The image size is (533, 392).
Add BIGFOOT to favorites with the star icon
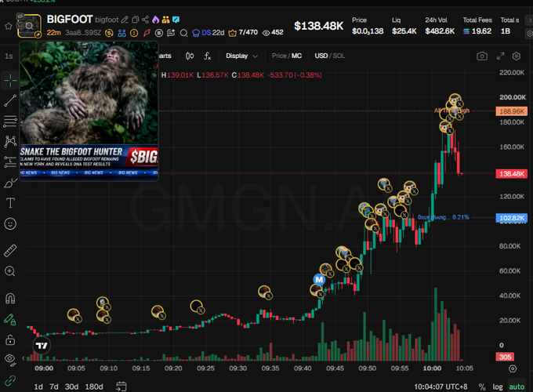8,26
